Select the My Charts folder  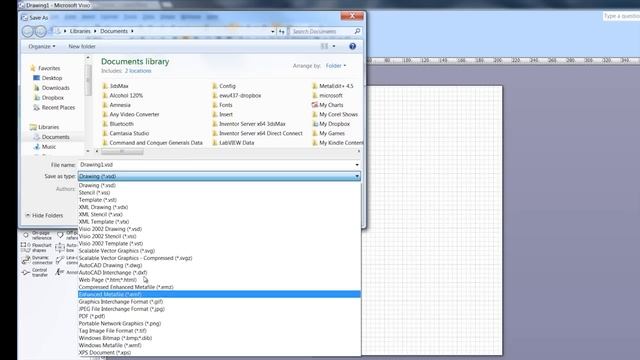point(328,105)
